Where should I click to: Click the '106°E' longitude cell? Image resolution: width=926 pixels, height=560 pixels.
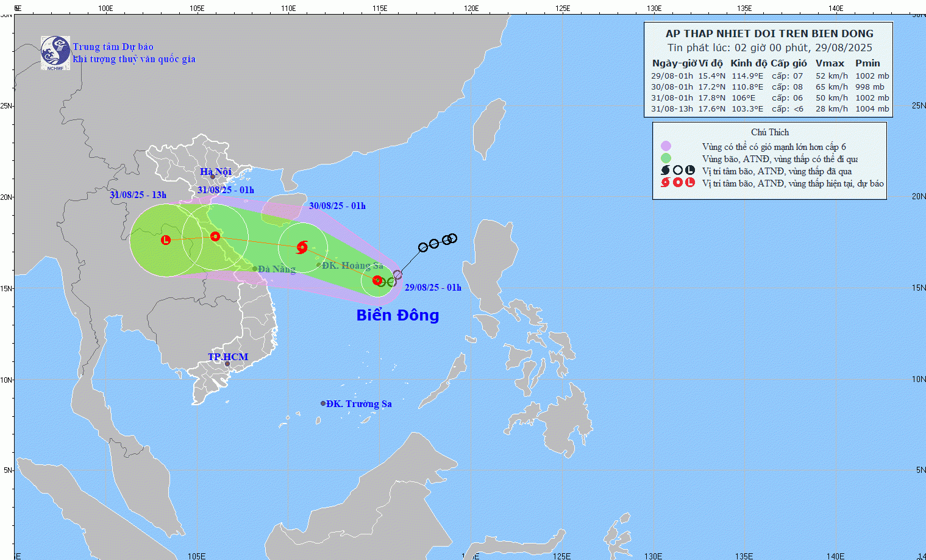pyautogui.click(x=743, y=98)
